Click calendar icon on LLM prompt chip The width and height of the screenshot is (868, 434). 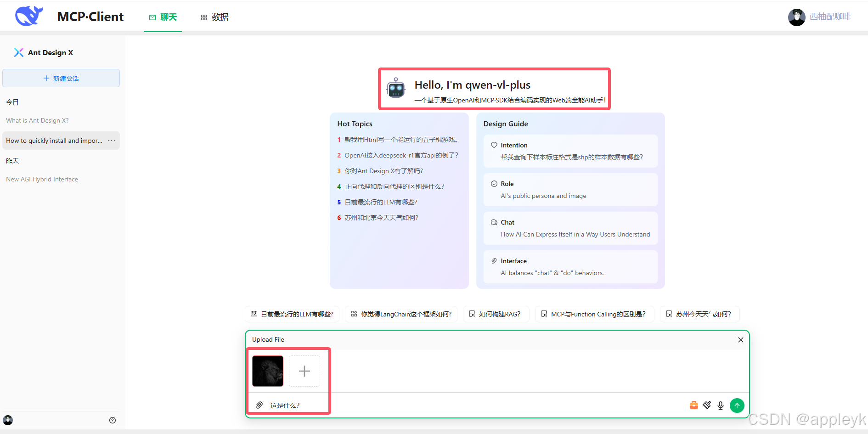(x=254, y=314)
